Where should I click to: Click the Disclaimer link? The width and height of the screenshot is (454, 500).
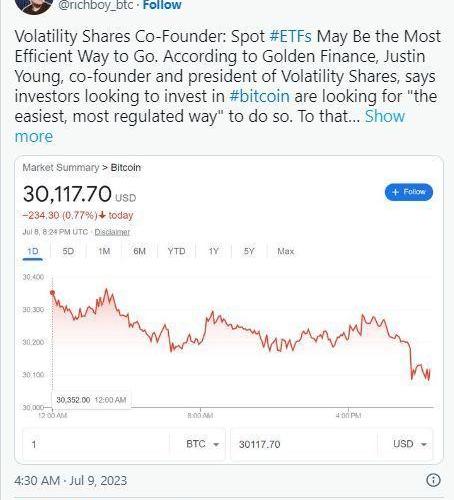[112, 232]
